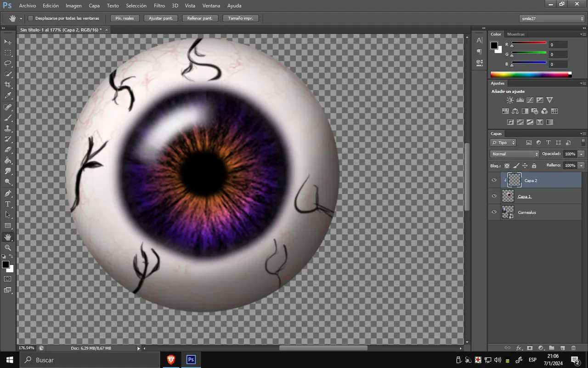Screen dimensions: 588x368
Task: Select the Horizontal Type tool
Action: (8, 204)
